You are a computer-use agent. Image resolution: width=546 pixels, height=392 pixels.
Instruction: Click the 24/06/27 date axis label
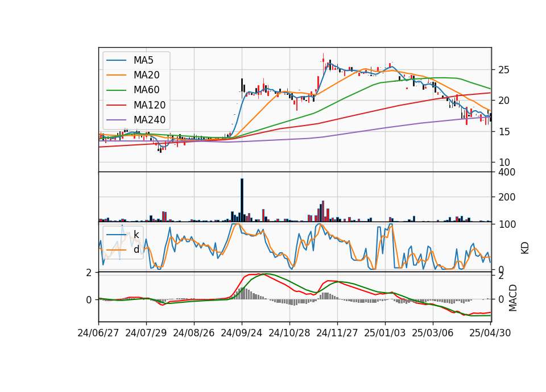point(98,333)
